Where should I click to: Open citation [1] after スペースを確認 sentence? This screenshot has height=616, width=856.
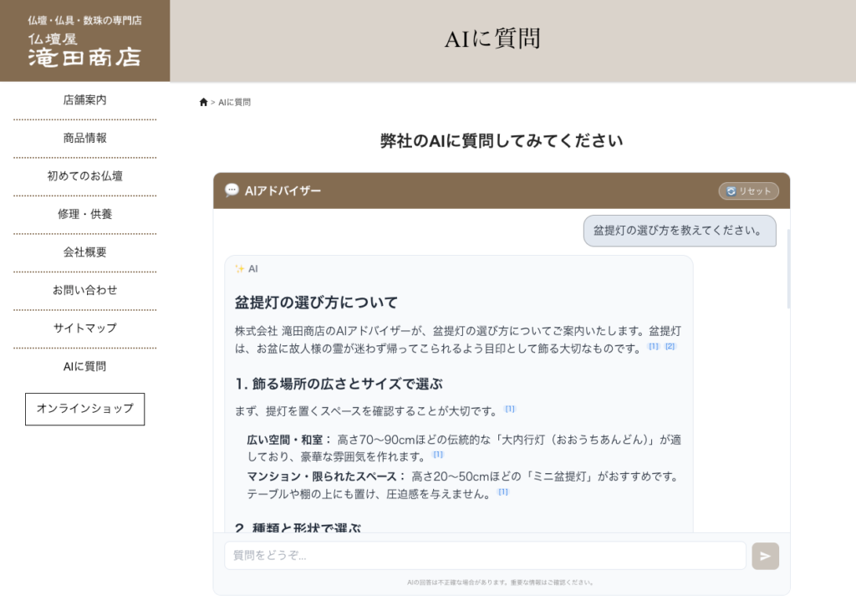pos(510,409)
